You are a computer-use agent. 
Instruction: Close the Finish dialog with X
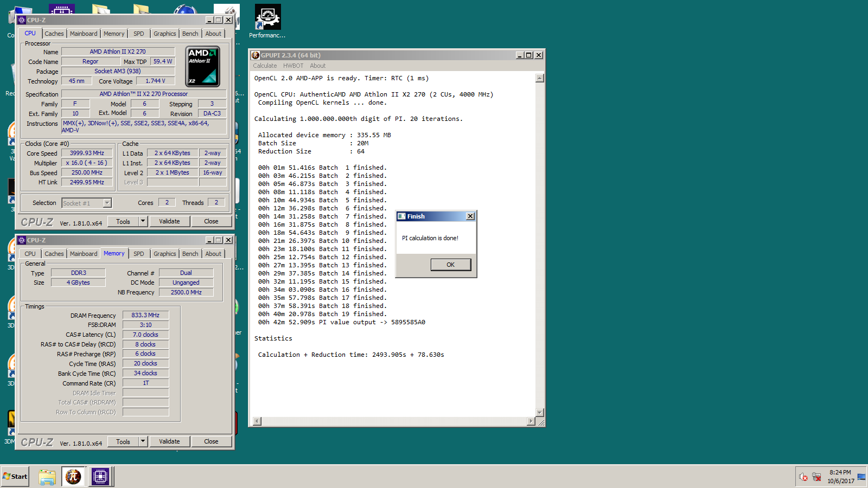coord(470,216)
